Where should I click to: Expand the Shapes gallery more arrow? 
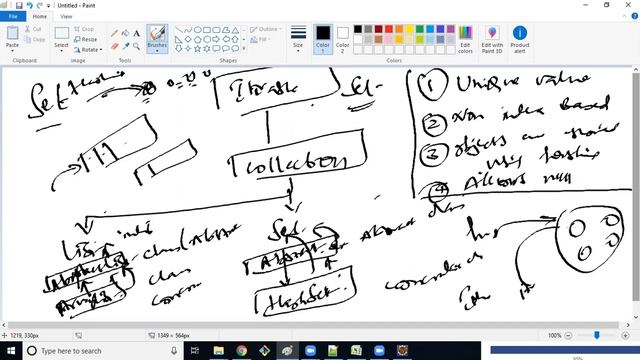[244, 49]
